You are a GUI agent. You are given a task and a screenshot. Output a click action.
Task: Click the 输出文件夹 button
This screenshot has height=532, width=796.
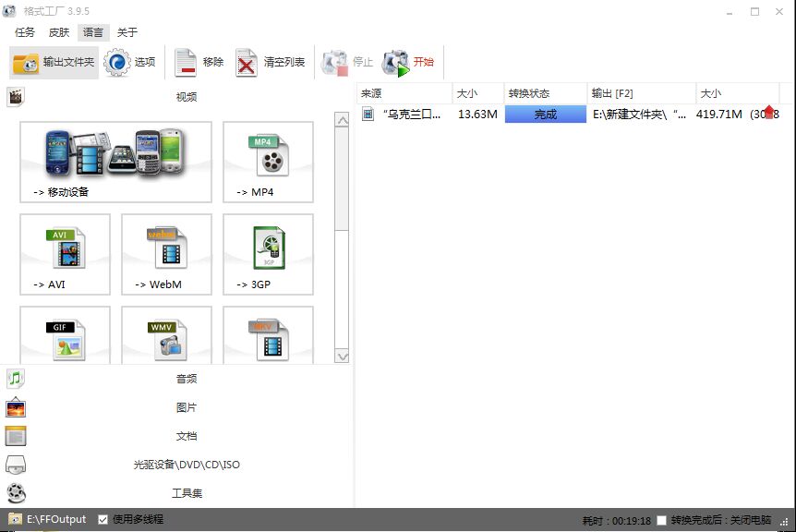click(x=54, y=62)
